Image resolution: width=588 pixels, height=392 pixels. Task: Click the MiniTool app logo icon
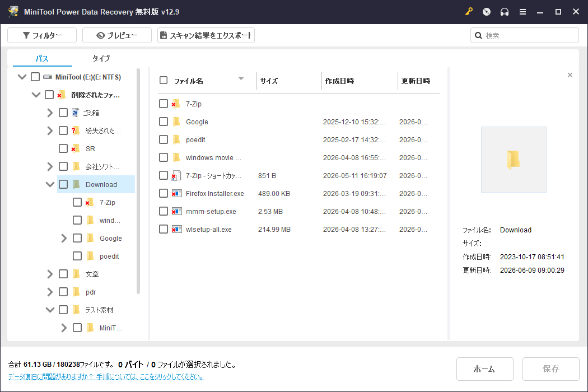click(13, 12)
